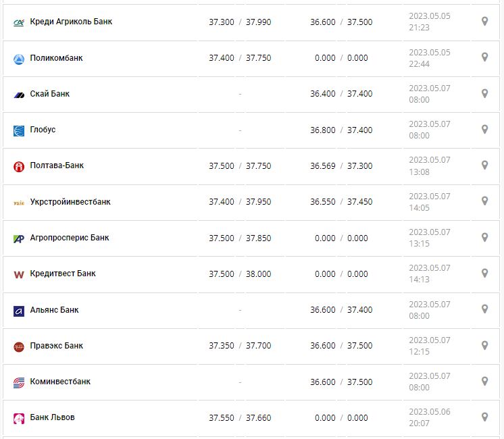Image resolution: width=504 pixels, height=439 pixels.
Task: Open Альянс Банк location pin
Action: (484, 309)
